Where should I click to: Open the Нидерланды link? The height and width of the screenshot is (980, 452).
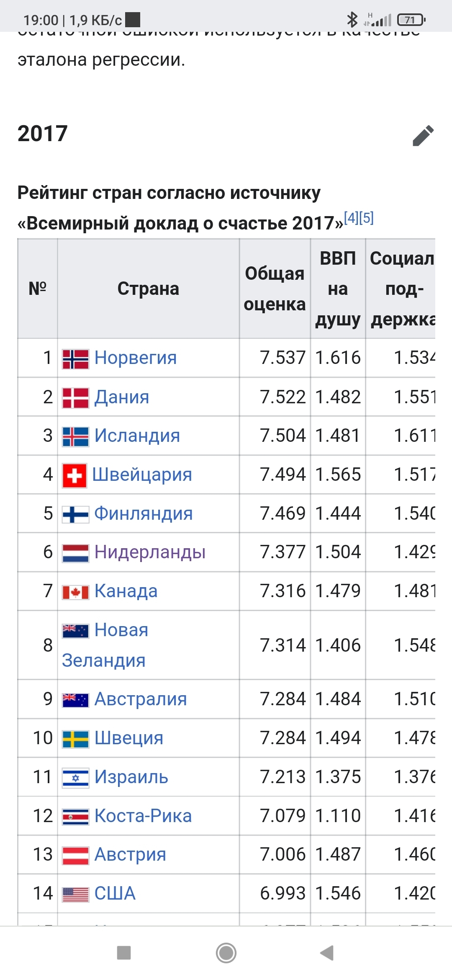point(150,552)
